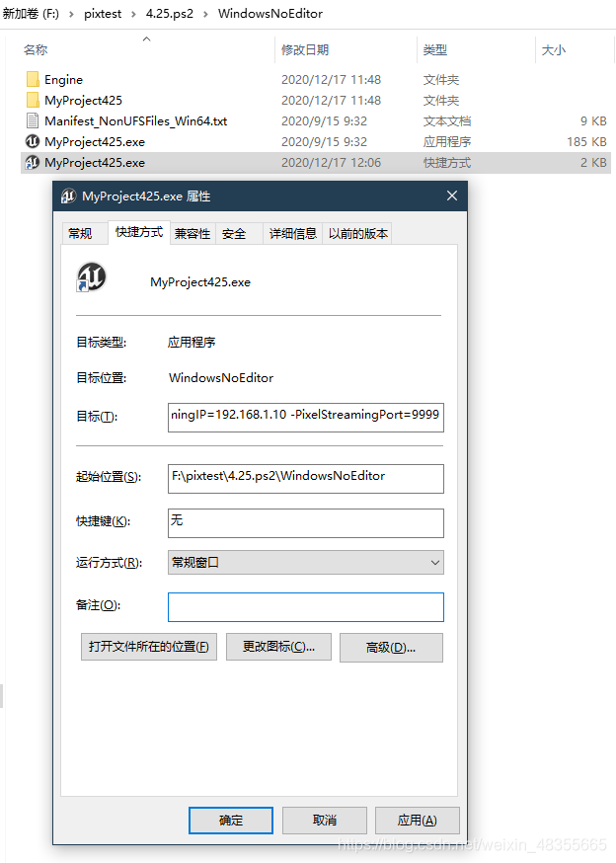Click the 取消 button
The image size is (616, 863).
[x=324, y=821]
